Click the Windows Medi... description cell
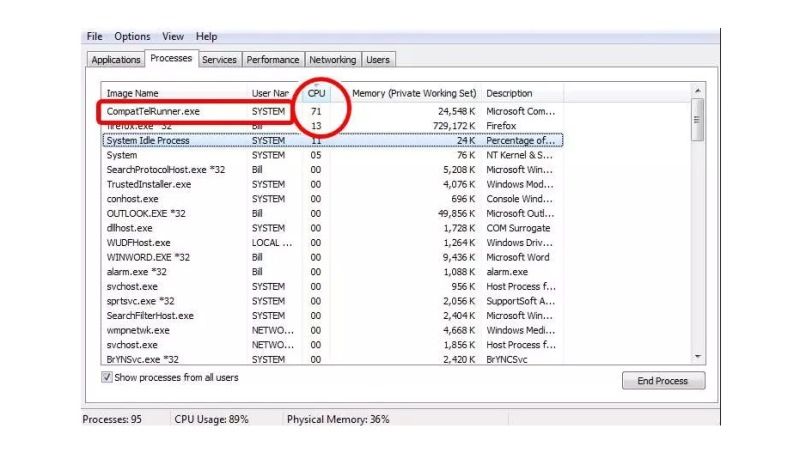 [520, 330]
